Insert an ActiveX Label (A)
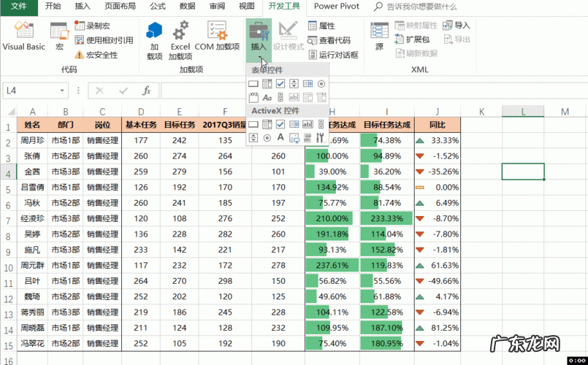The image size is (588, 365). click(280, 138)
